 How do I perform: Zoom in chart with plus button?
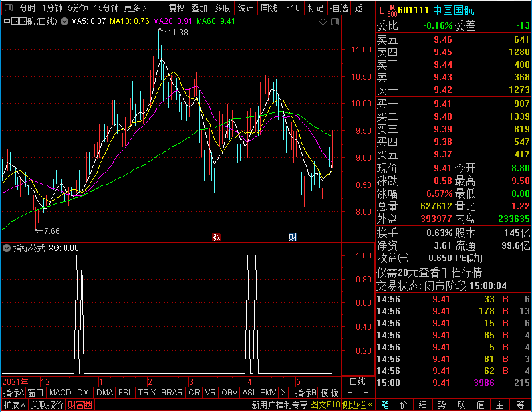pyautogui.click(x=350, y=393)
